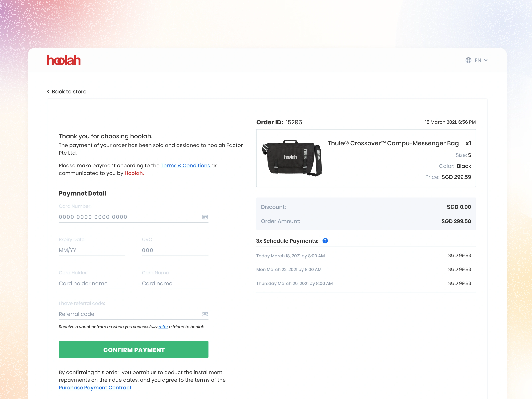Click the Card holder name field

92,283
